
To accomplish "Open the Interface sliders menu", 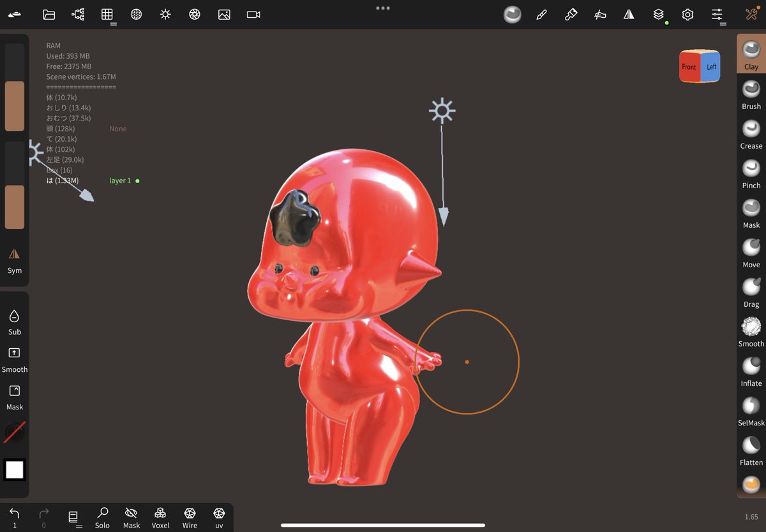I will [x=717, y=15].
